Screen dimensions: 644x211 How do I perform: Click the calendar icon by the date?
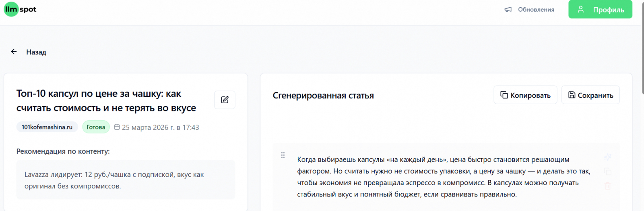117,127
